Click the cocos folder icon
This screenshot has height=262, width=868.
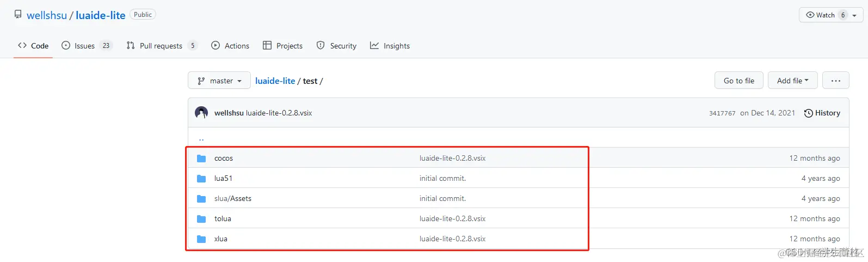point(201,159)
